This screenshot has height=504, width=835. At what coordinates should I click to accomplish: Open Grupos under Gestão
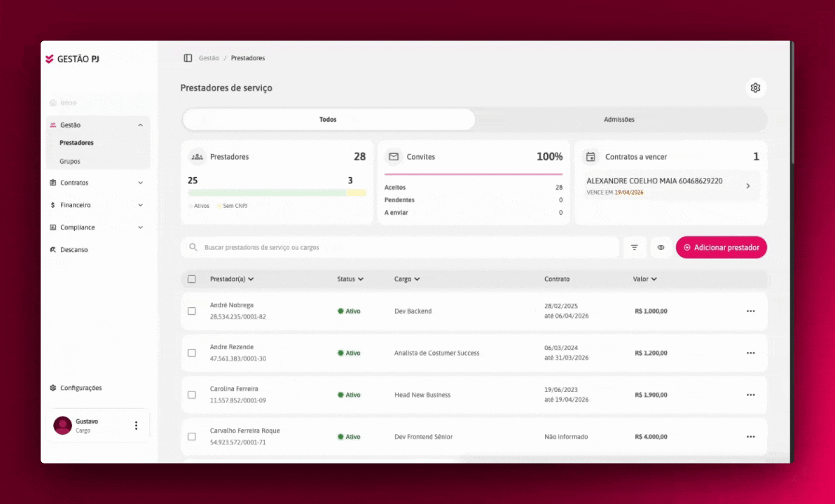(x=70, y=161)
